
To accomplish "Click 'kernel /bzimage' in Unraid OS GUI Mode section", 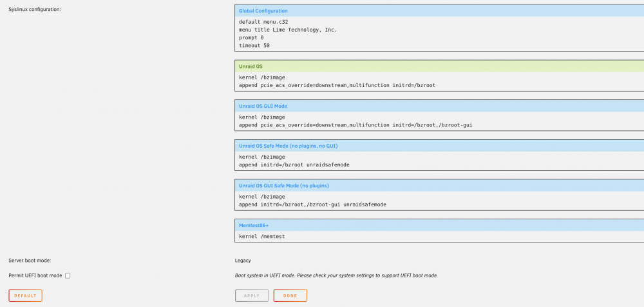I will [262, 117].
